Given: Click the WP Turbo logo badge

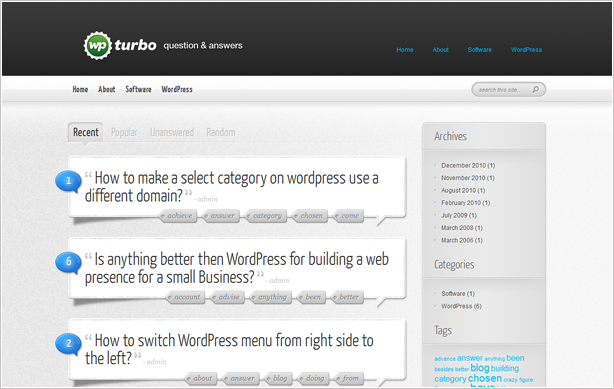Looking at the screenshot, I should 98,46.
